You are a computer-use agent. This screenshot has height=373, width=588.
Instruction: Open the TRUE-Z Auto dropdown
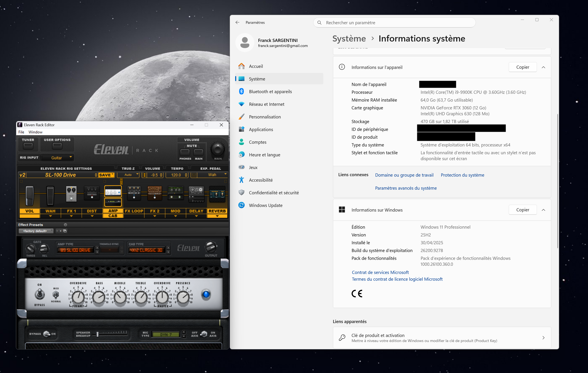tap(128, 175)
